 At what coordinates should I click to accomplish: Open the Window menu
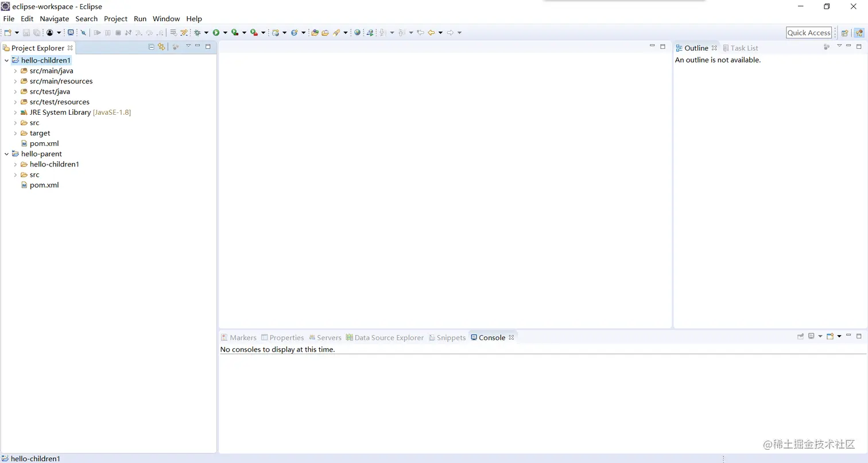(x=166, y=18)
